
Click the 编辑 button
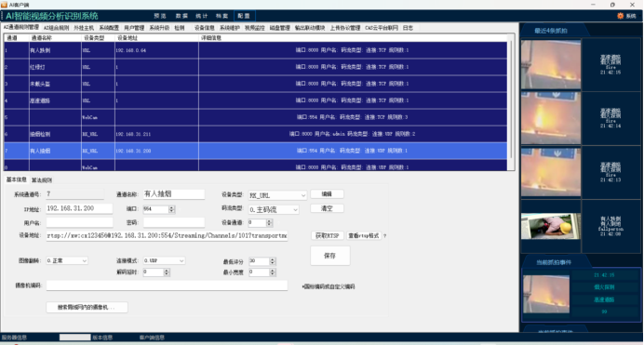tap(327, 194)
